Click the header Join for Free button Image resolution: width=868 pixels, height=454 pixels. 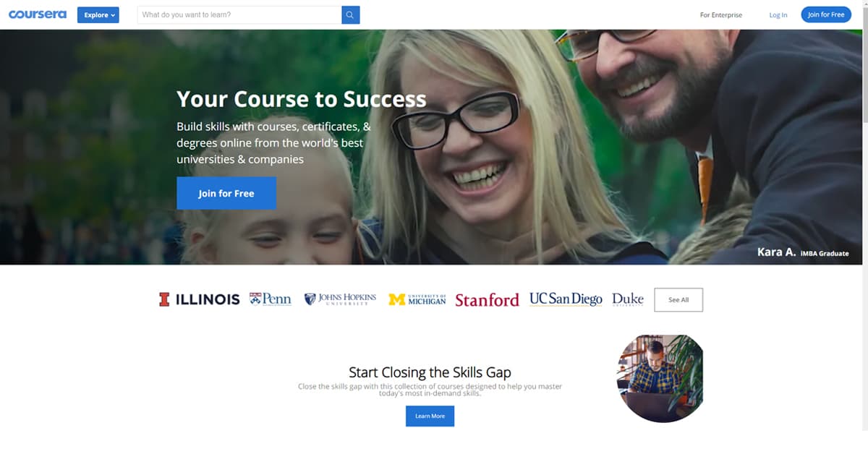[x=826, y=14]
